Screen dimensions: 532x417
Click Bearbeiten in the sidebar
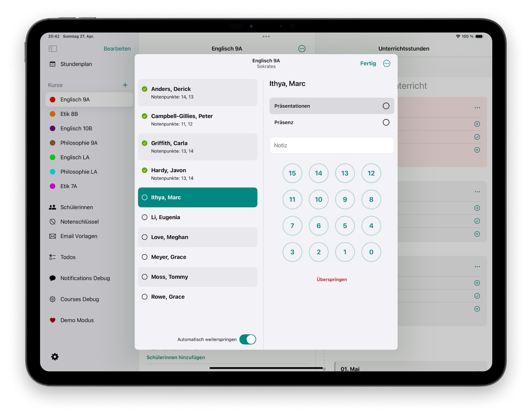(117, 49)
